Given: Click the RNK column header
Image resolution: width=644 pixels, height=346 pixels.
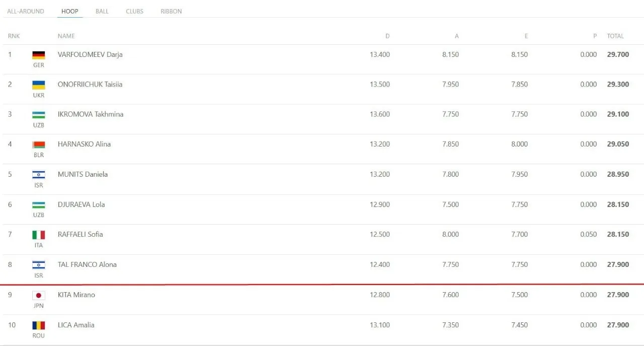Looking at the screenshot, I should [14, 36].
